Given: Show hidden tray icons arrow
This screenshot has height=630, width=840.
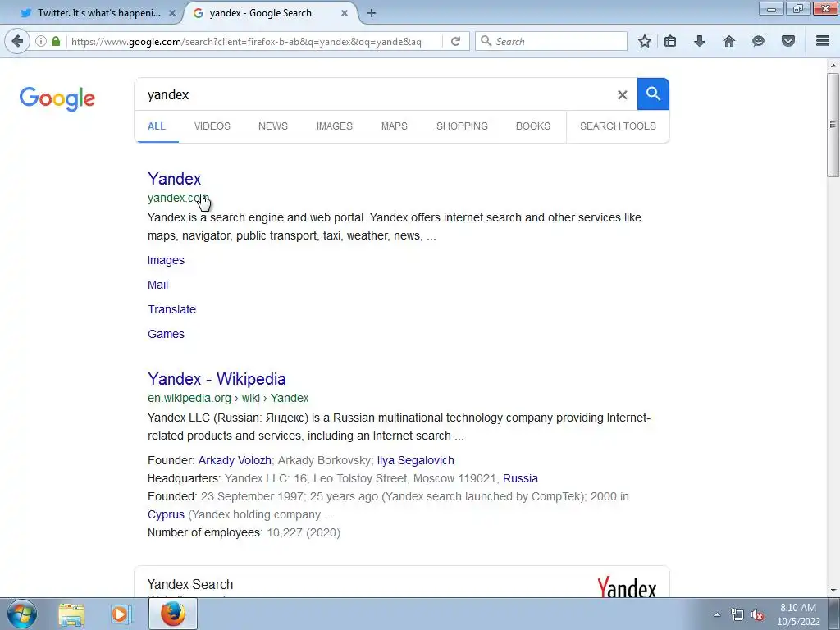Looking at the screenshot, I should click(x=717, y=614).
